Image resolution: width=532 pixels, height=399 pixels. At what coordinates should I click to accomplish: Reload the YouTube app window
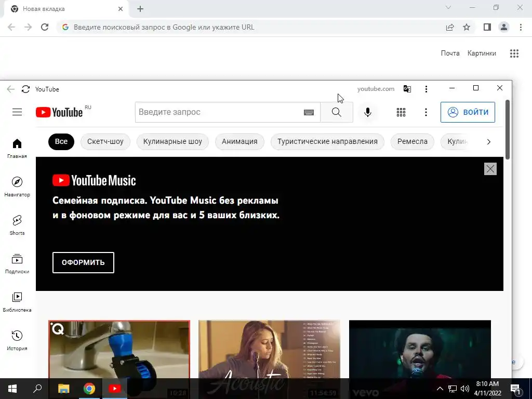coord(25,89)
